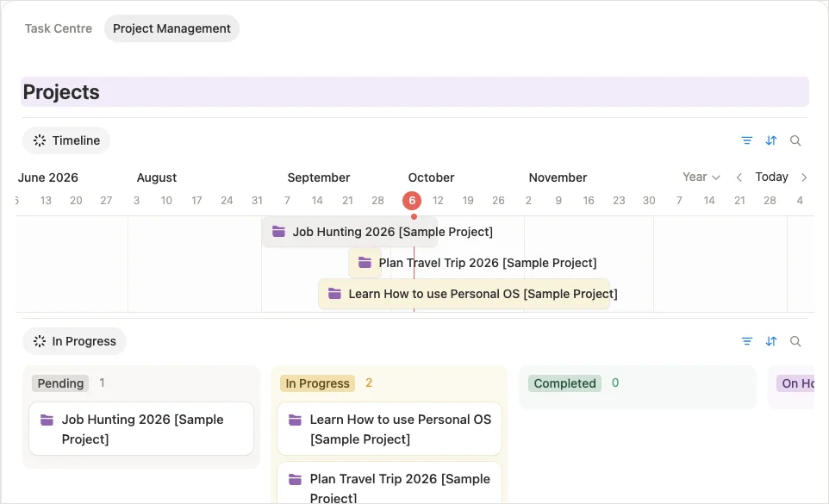Click the Completed column label
This screenshot has width=829, height=504.
[x=564, y=383]
